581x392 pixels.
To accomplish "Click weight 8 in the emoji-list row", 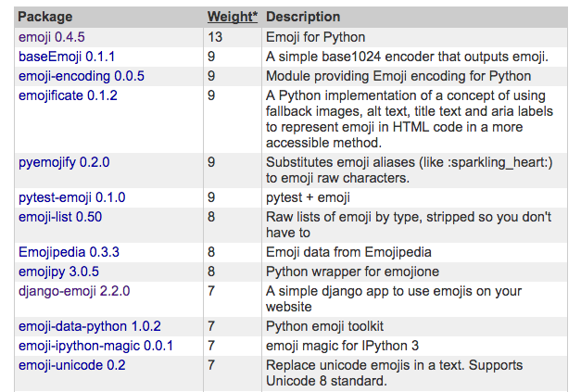I will [211, 217].
